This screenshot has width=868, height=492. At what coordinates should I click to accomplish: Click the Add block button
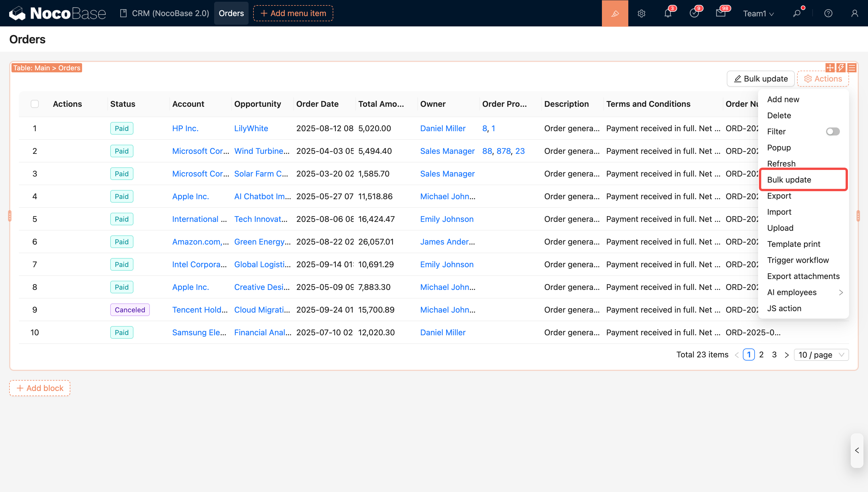[x=40, y=388]
